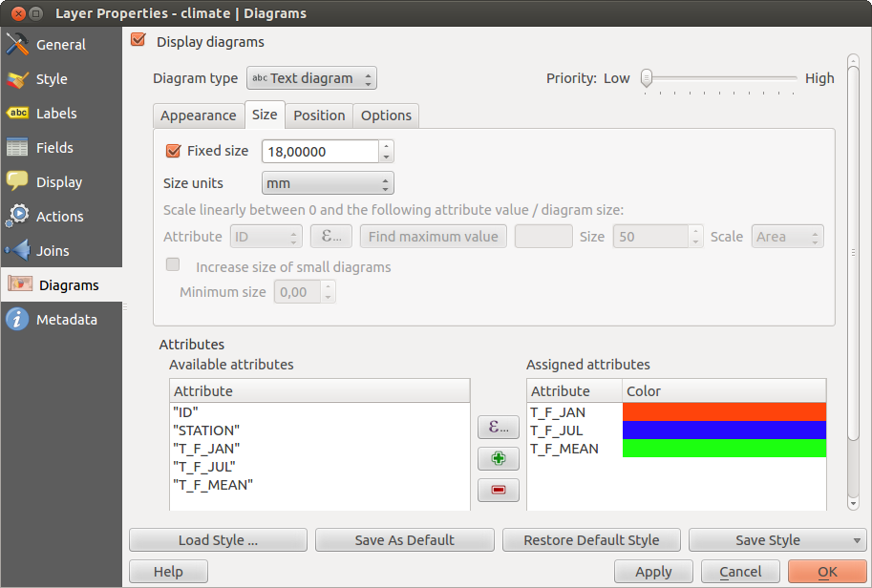Screen dimensions: 872x588
Task: Expand the Size units mm dropdown
Action: click(328, 183)
